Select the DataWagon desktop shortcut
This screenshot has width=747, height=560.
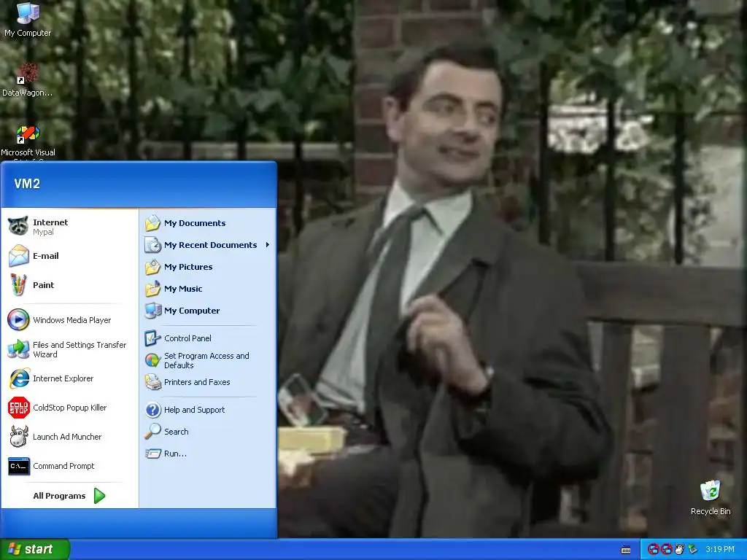point(28,79)
